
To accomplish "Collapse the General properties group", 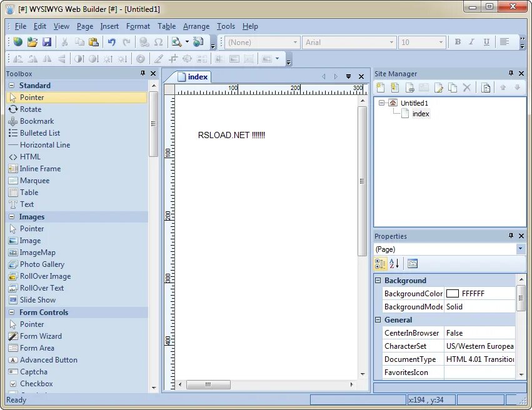I will click(x=378, y=320).
